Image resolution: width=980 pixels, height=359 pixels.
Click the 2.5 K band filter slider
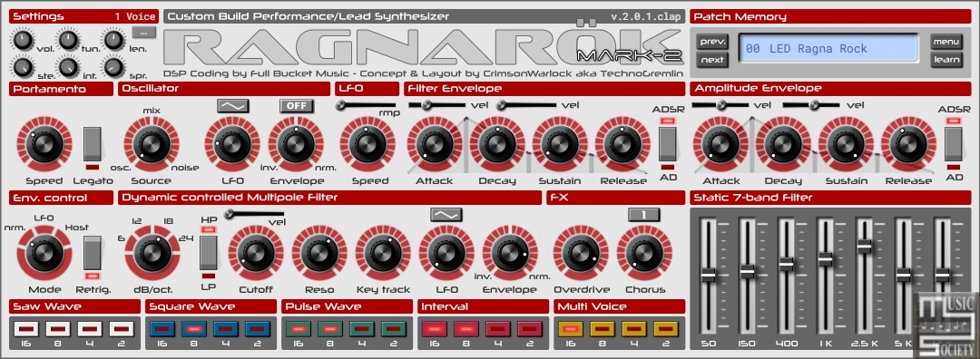tap(865, 246)
